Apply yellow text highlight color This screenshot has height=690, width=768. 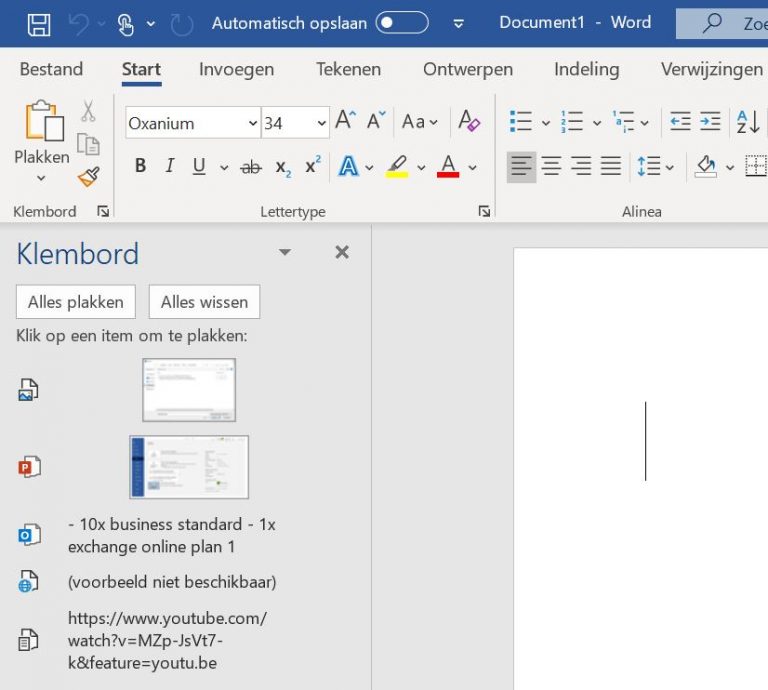[x=397, y=167]
